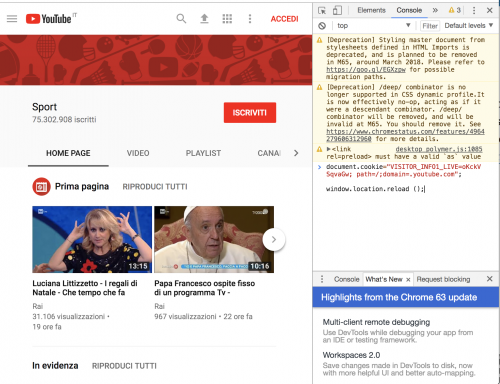
Task: Open the Papa Francesco video thumbnail
Action: click(214, 239)
